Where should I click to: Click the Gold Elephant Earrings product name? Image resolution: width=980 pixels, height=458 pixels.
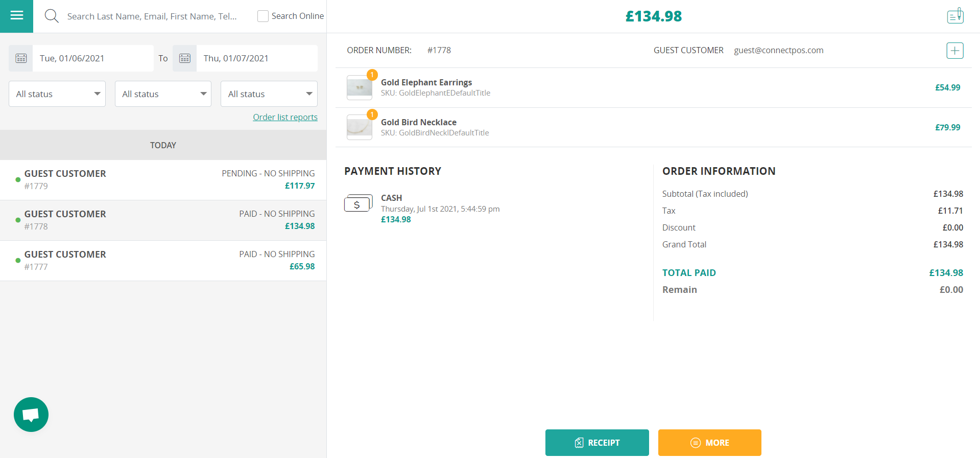(426, 82)
